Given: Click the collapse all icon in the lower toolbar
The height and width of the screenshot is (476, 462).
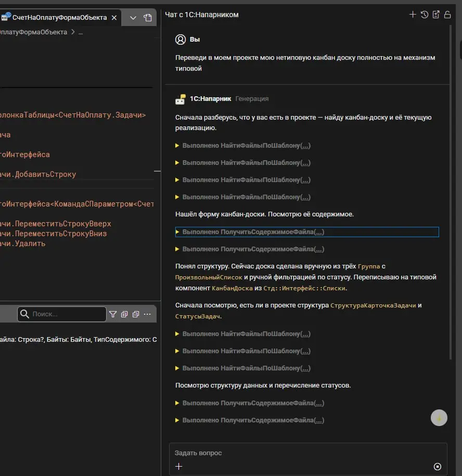Looking at the screenshot, I should [x=136, y=314].
